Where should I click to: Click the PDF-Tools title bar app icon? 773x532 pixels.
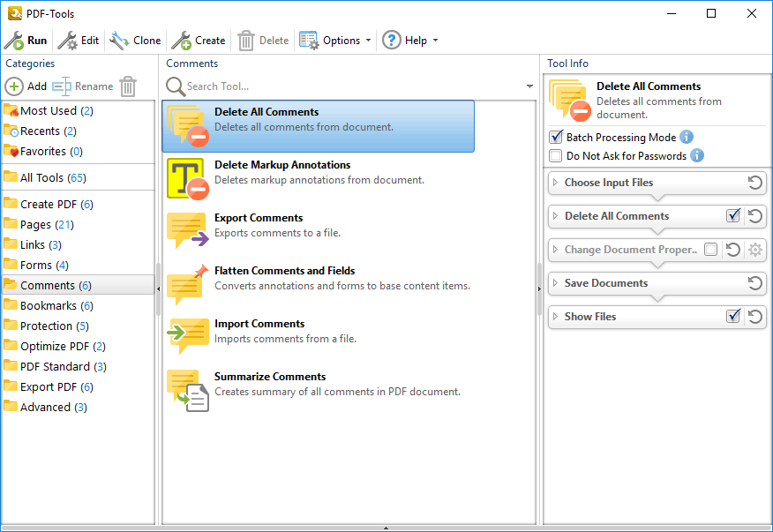pyautogui.click(x=15, y=13)
